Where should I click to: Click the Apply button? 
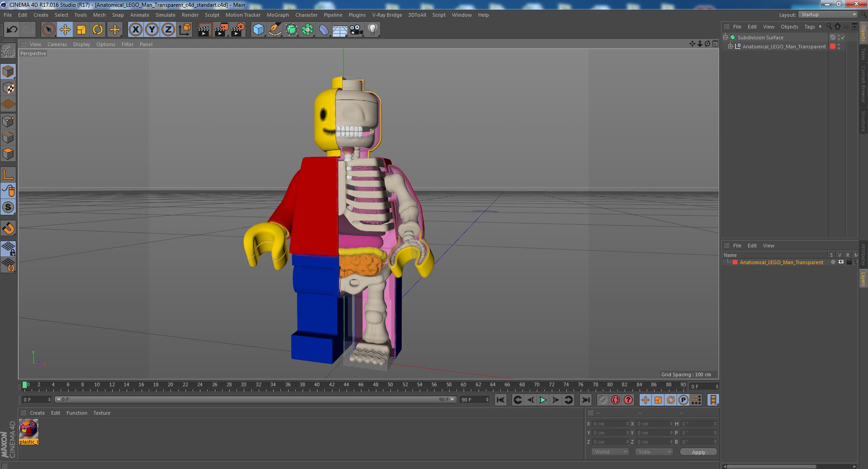click(698, 452)
